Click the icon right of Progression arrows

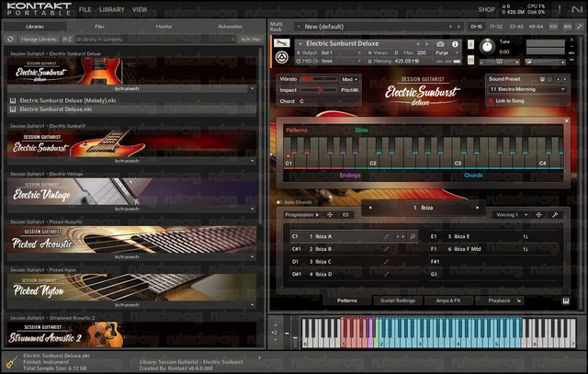[345, 215]
